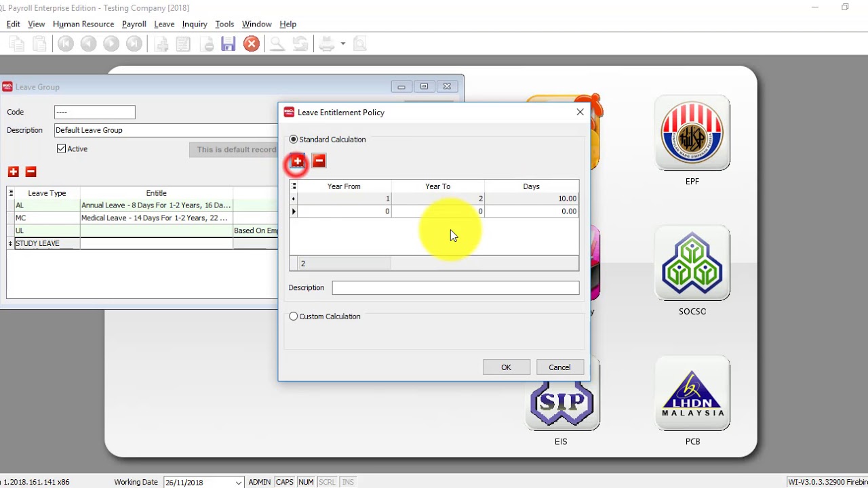Remove a leave type in Leave Group
Screen dimensions: 868x488
tap(31, 172)
